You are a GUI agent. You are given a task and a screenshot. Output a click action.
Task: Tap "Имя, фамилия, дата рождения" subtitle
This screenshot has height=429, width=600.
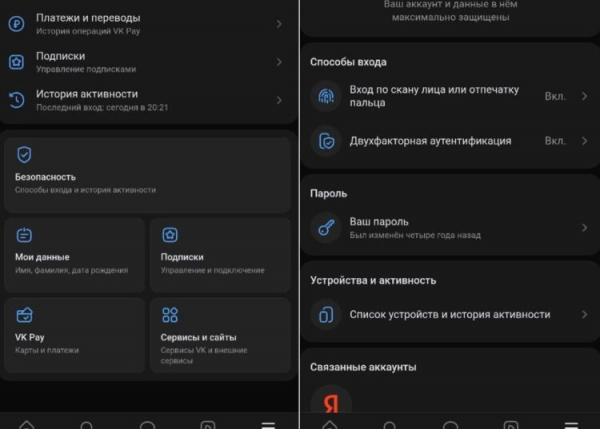pyautogui.click(x=72, y=270)
